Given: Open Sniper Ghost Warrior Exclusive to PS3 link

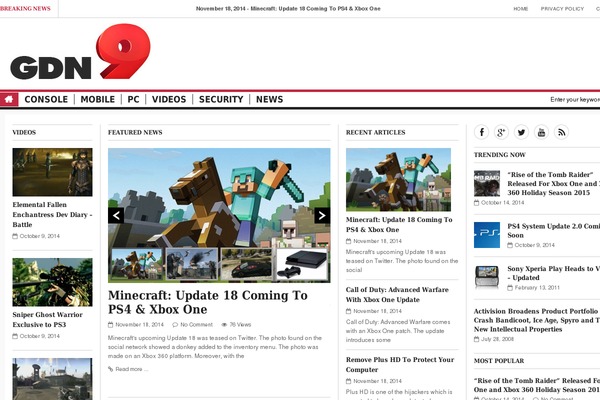Looking at the screenshot, I should (47, 320).
